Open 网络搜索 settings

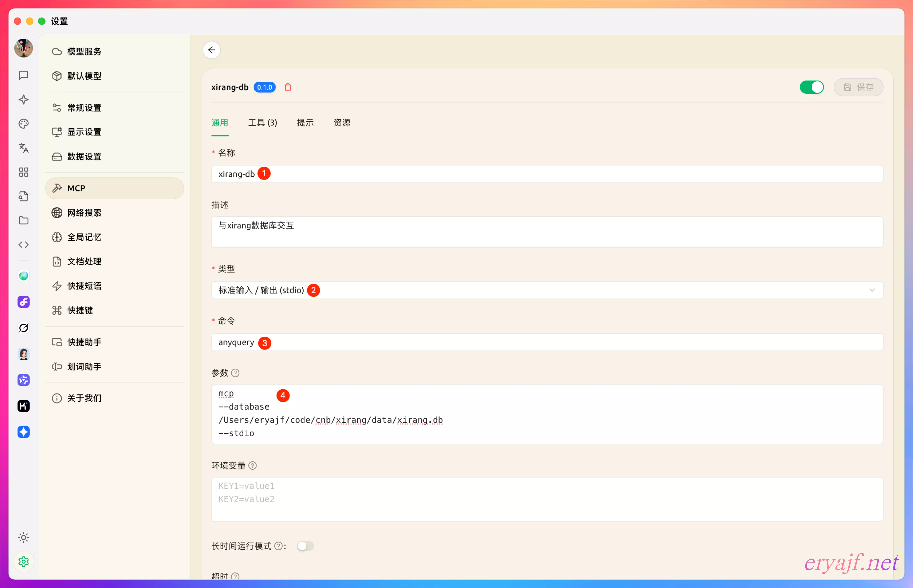[x=114, y=213]
